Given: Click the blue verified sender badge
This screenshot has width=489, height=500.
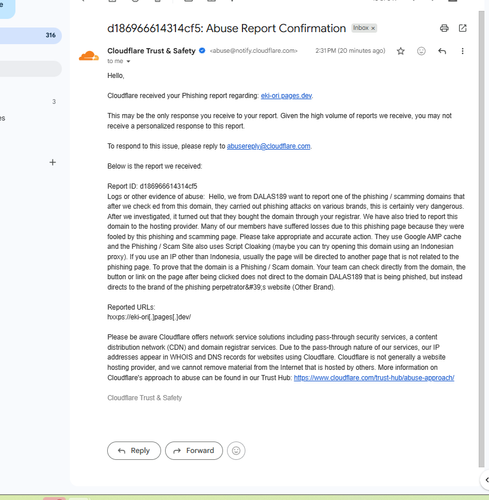Looking at the screenshot, I should (x=202, y=51).
